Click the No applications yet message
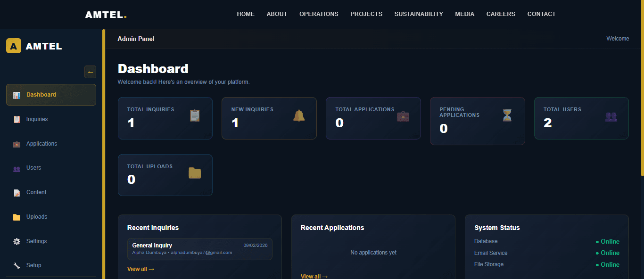This screenshot has height=279, width=644. tap(373, 253)
